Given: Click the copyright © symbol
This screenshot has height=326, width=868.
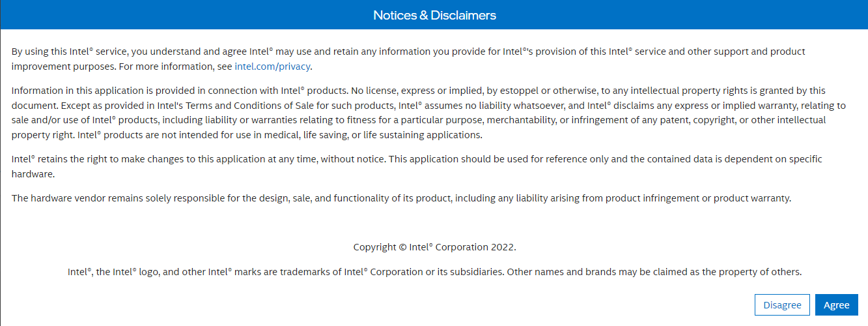Looking at the screenshot, I should click(402, 247).
